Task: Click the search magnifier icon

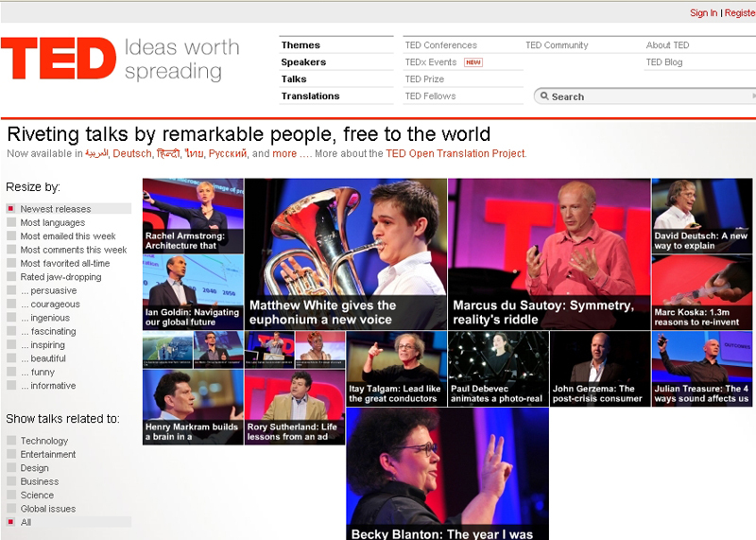Action: [544, 96]
